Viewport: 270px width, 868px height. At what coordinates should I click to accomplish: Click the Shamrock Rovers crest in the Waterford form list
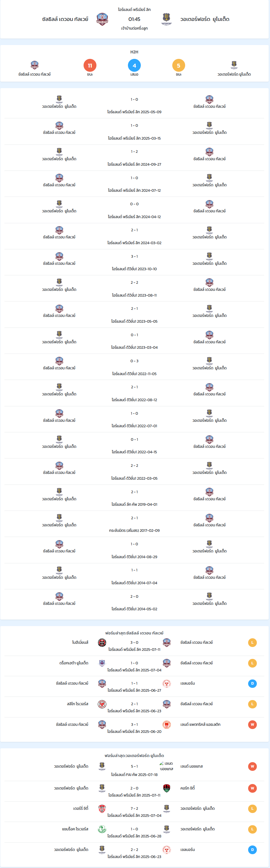click(x=102, y=829)
